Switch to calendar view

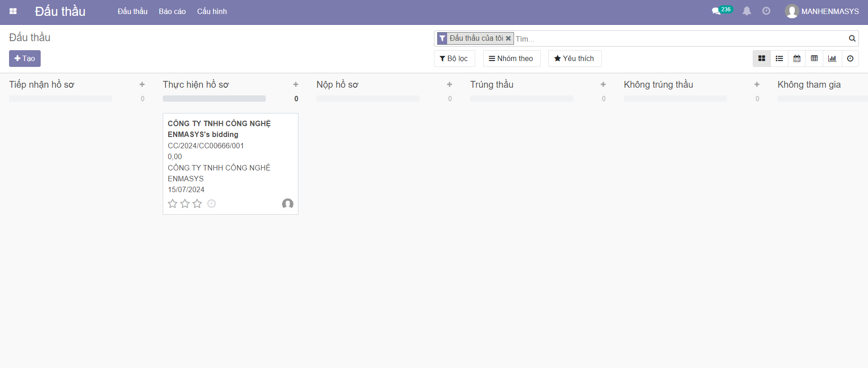pos(797,59)
